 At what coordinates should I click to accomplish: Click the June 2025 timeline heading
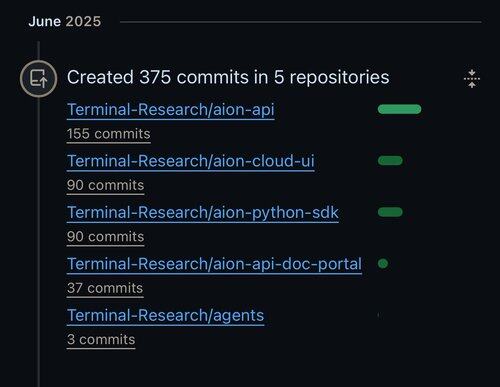[65, 22]
